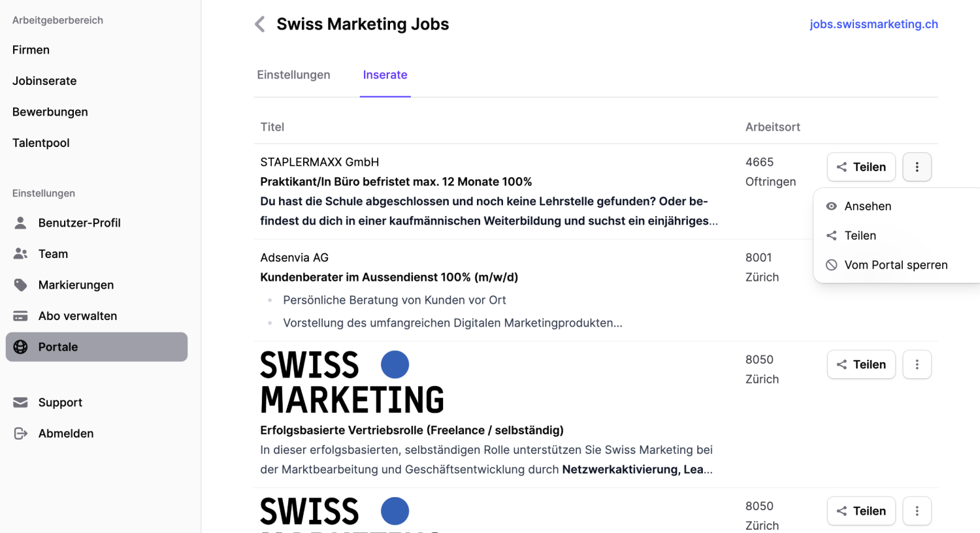980x533 pixels.
Task: Share the Erfolgsbasierte Vertriebsrolle via Teilen button
Action: 861,364
